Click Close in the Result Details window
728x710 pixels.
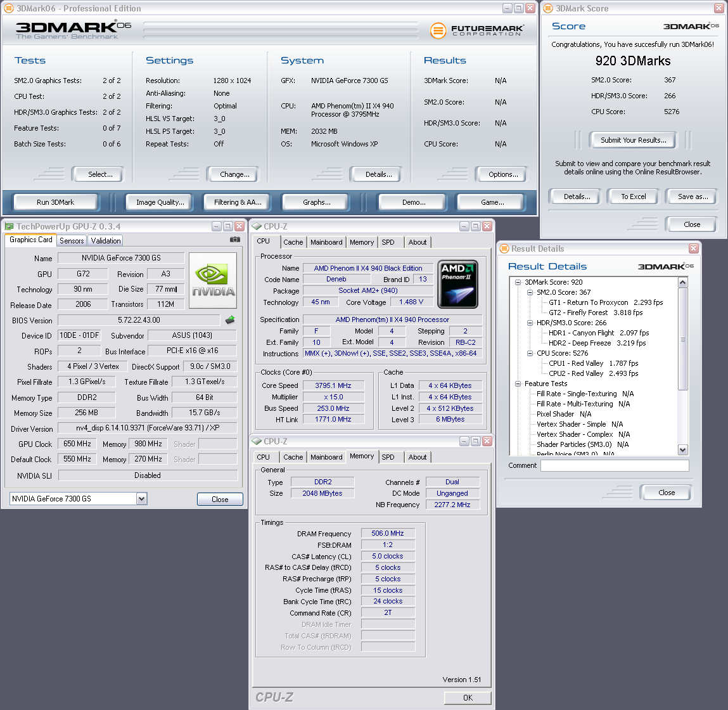click(667, 493)
